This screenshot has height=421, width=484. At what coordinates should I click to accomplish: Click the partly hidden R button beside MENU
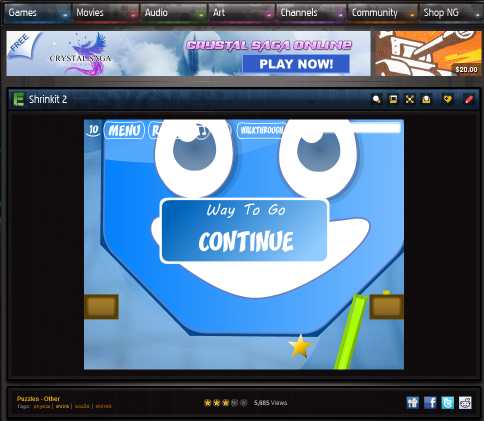[x=154, y=130]
